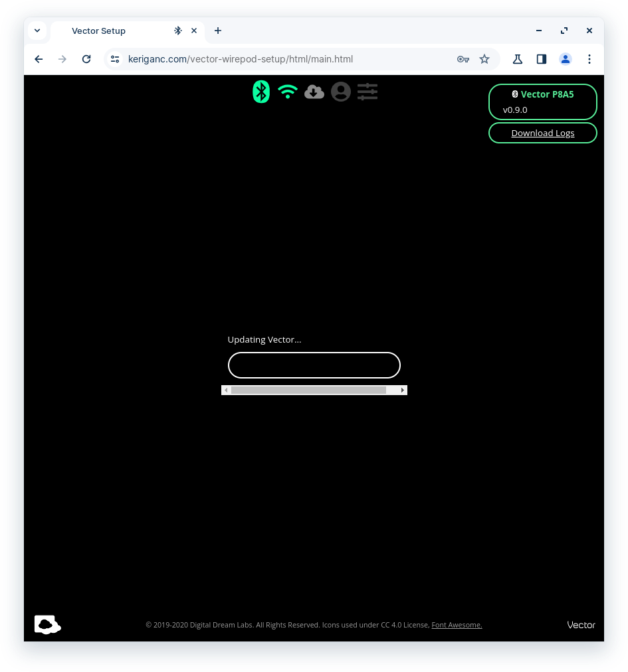This screenshot has width=628, height=672.
Task: Click the Bluetooth indicator on the browser tab
Action: (178, 31)
